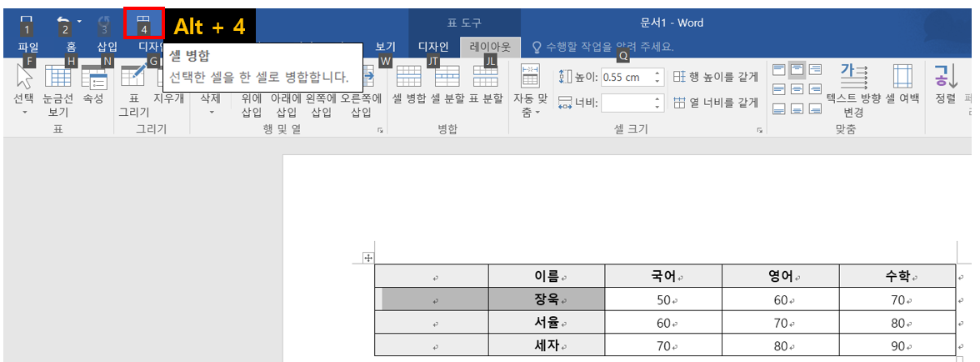Set alignment to middle center

pos(797,89)
